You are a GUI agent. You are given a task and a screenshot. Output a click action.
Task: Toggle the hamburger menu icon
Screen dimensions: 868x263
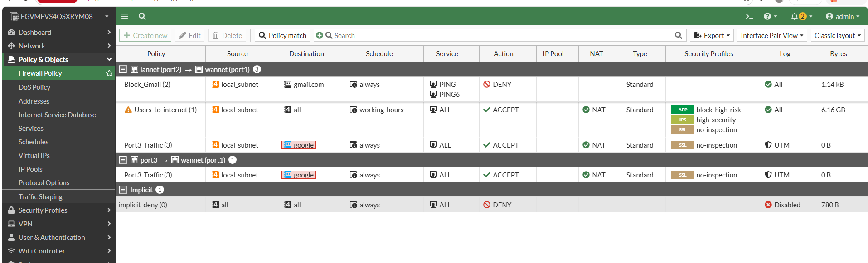click(125, 16)
